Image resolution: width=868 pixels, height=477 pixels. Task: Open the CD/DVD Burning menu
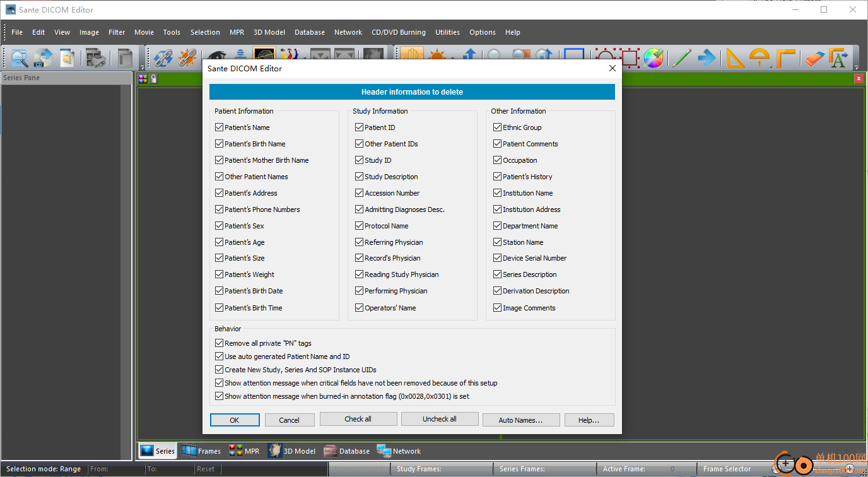click(x=399, y=32)
